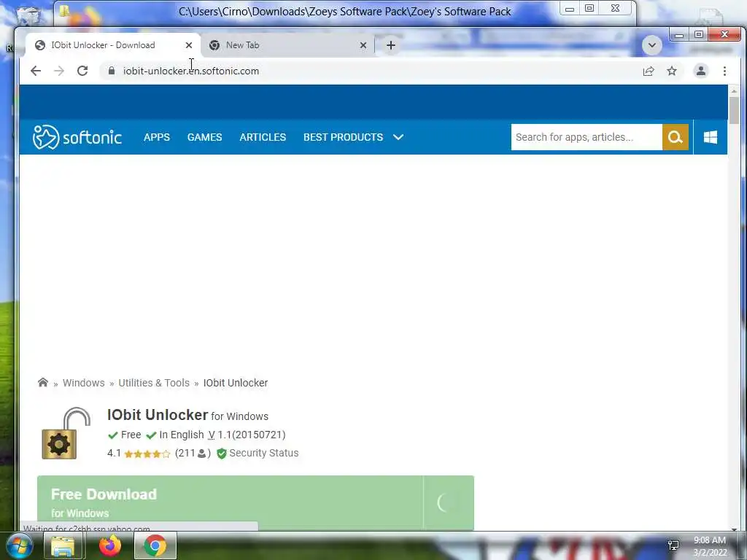Close the IObit Unlocker tab
This screenshot has height=560, width=747.
point(189,45)
